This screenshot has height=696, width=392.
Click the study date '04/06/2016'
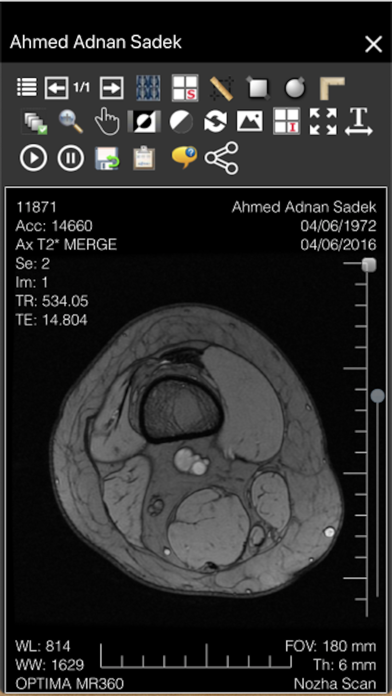tap(338, 245)
